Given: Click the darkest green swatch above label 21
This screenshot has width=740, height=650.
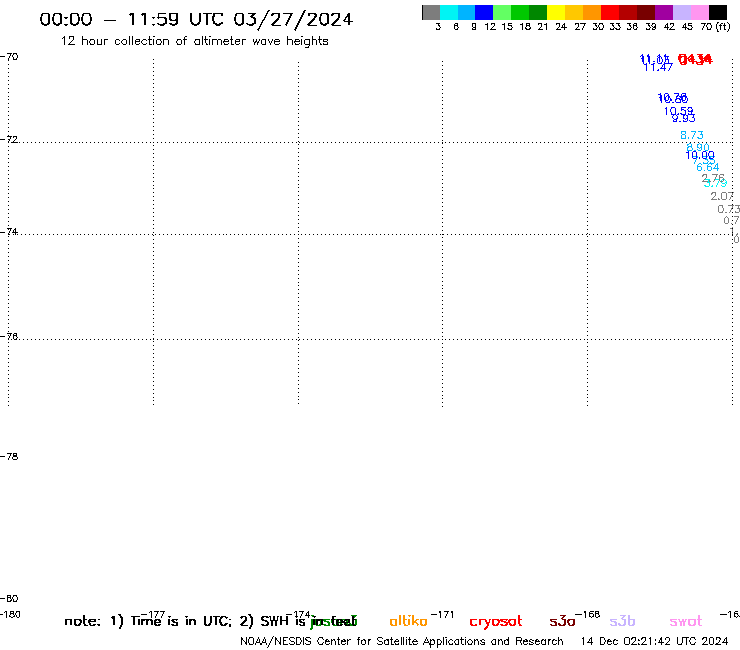Looking at the screenshot, I should [x=538, y=12].
